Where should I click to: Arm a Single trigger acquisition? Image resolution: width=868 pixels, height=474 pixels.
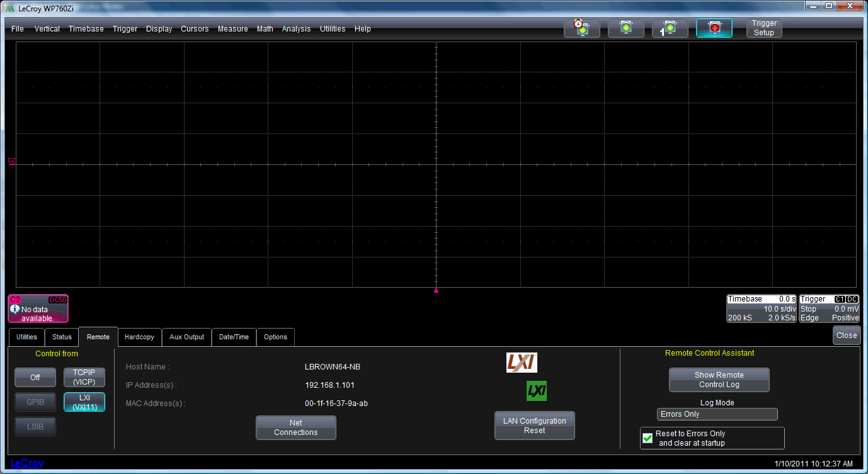pos(670,28)
